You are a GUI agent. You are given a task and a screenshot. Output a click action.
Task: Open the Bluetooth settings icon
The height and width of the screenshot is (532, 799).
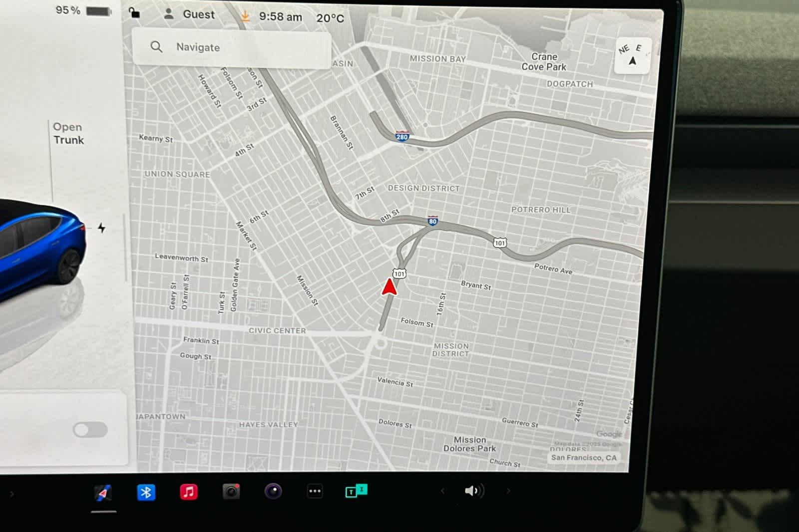[x=146, y=493]
